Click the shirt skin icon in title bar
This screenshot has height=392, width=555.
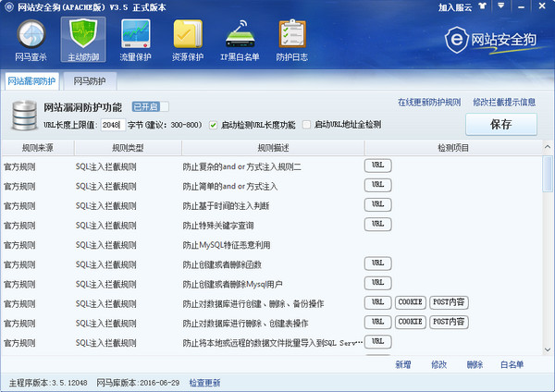[482, 6]
